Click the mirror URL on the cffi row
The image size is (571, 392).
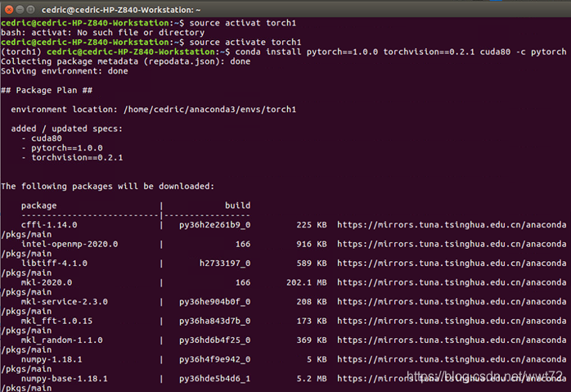452,225
